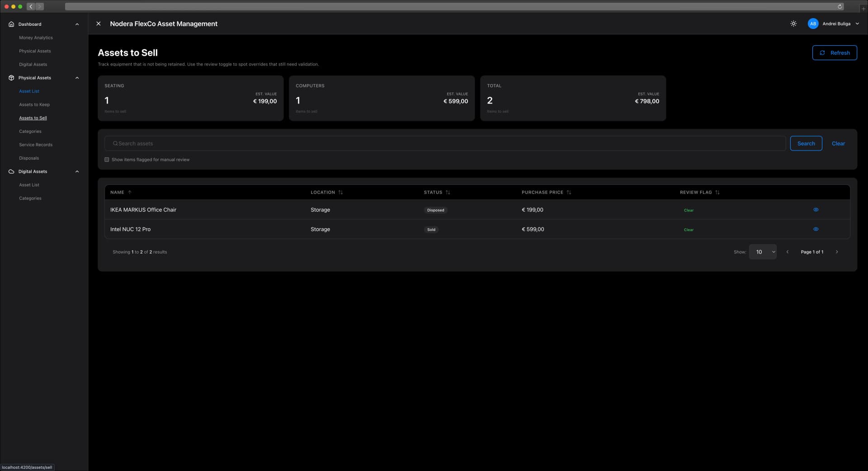Collapse the Physical Assets section chevron
The width and height of the screenshot is (868, 471).
click(x=77, y=78)
